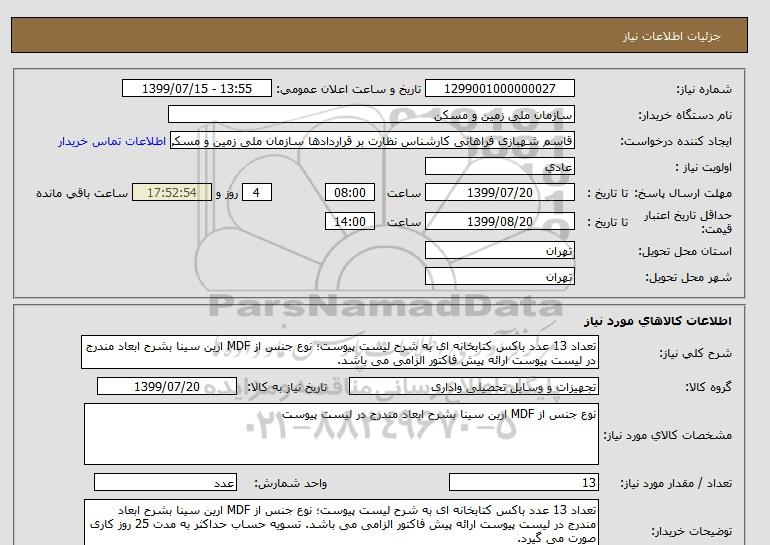Click delivery city field تهران
This screenshot has height=545, width=770.
[499, 276]
